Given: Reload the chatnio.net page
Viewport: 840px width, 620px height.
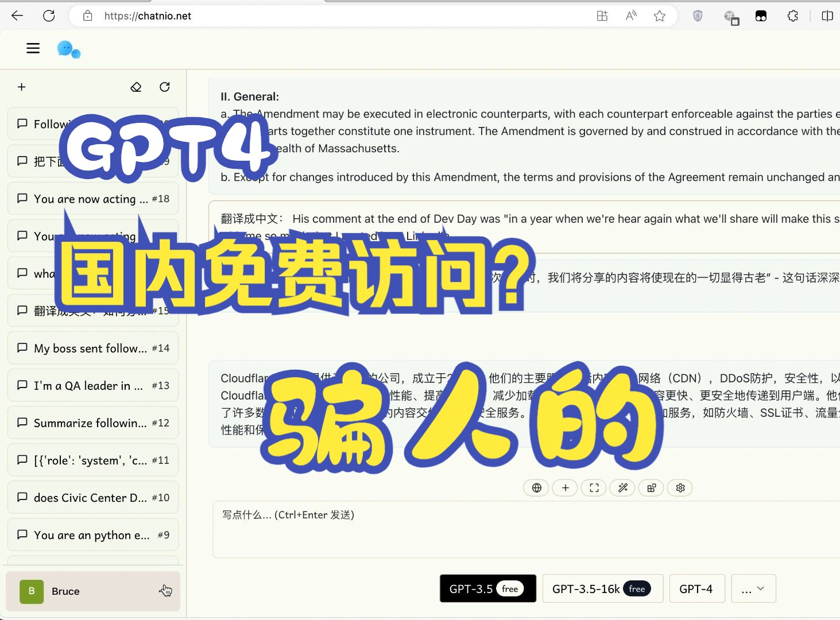Looking at the screenshot, I should tap(49, 16).
